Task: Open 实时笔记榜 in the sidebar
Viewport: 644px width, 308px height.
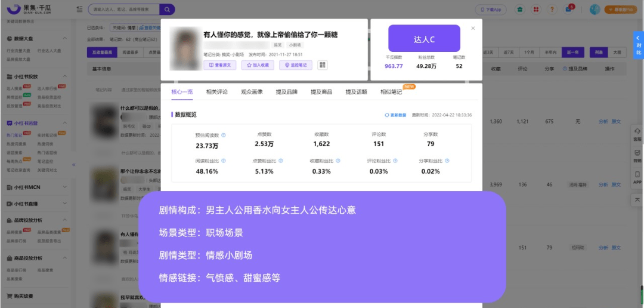Action: pos(47,135)
